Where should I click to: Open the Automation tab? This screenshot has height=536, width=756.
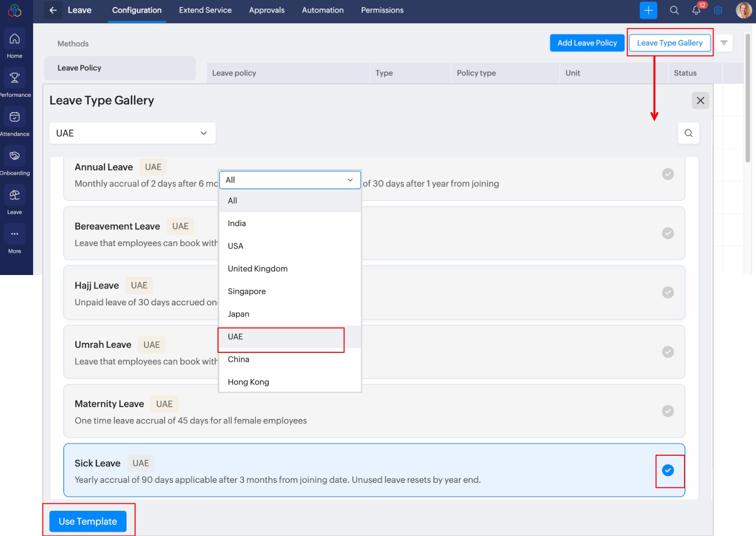pos(322,11)
